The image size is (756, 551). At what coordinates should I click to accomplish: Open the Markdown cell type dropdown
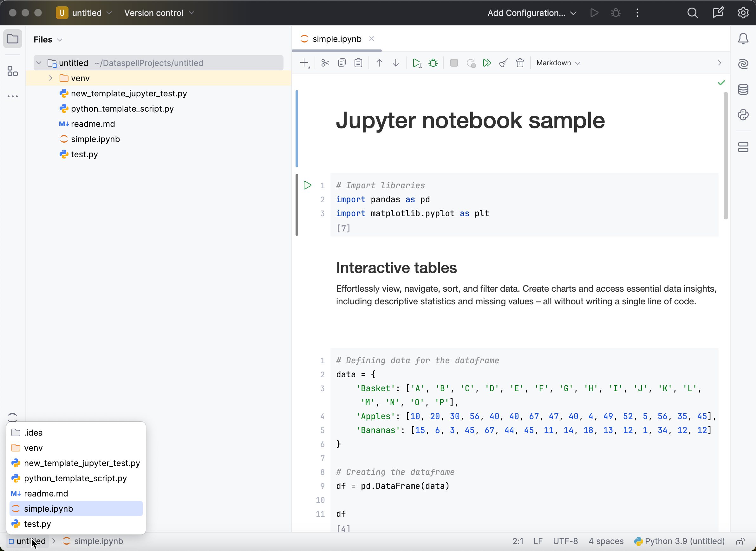[558, 63]
